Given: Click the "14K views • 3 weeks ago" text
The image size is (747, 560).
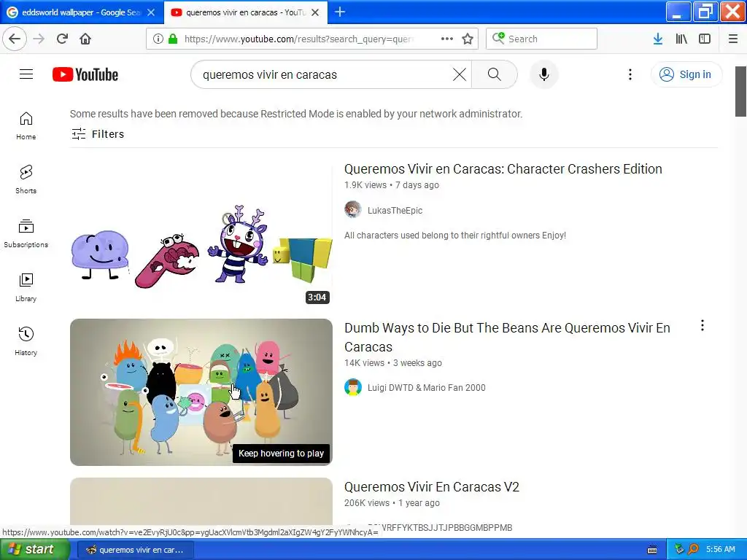Looking at the screenshot, I should point(393,363).
